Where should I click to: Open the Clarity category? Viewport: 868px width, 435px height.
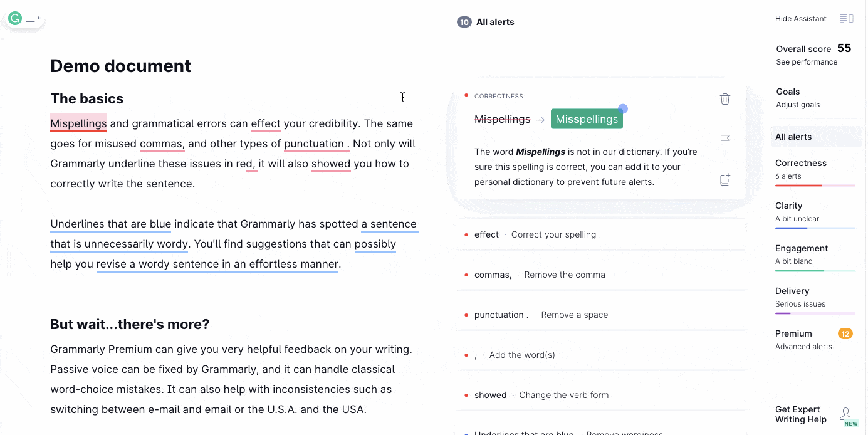(x=789, y=206)
